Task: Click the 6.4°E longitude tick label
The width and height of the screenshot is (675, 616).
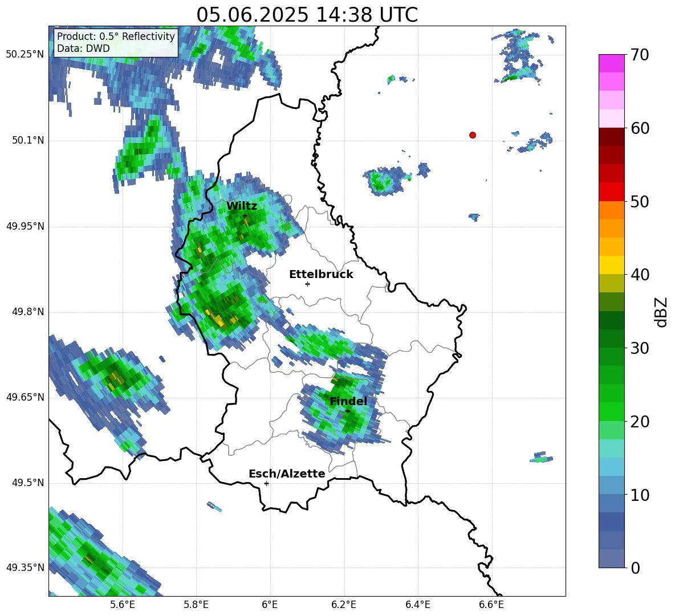Action: pos(417,605)
